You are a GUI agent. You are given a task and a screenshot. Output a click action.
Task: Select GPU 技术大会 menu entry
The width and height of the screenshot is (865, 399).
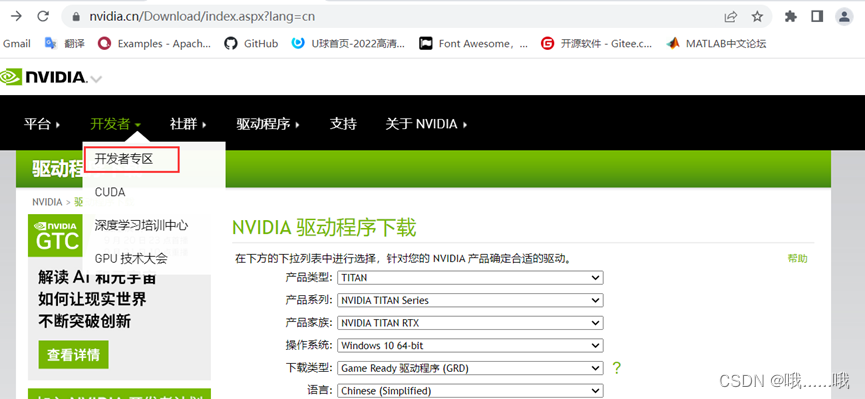pyautogui.click(x=131, y=258)
